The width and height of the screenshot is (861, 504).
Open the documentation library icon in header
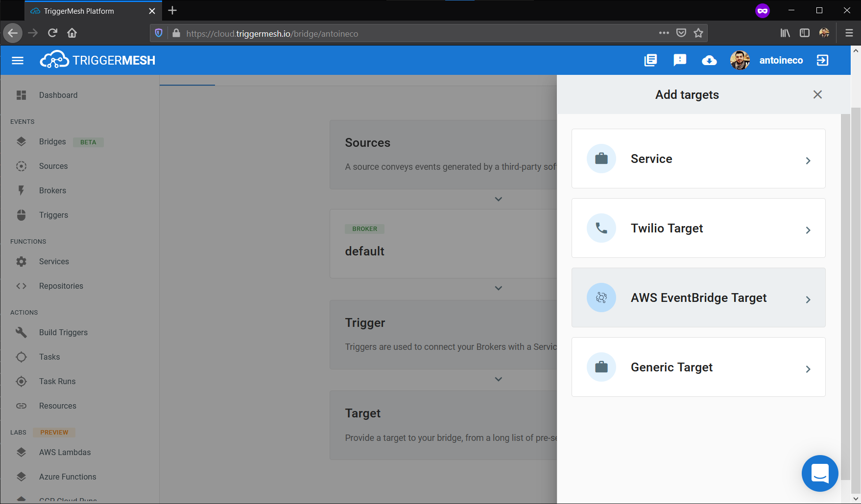tap(650, 60)
